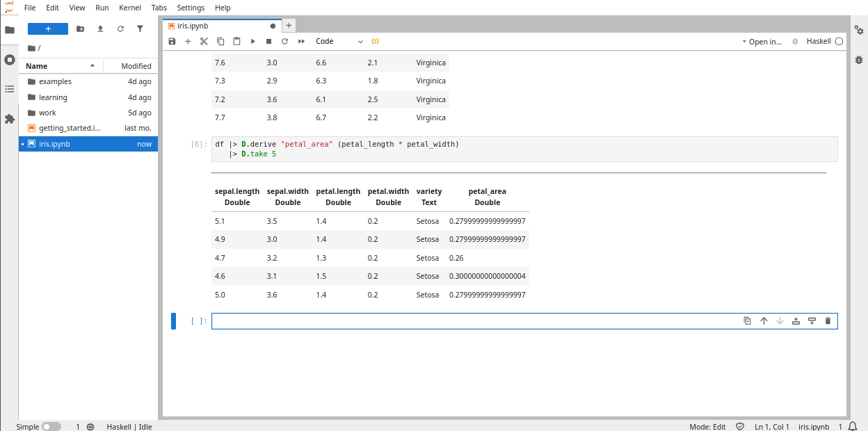Image resolution: width=868 pixels, height=431 pixels.
Task: Open the Table of Contents panel
Action: pyautogui.click(x=10, y=89)
